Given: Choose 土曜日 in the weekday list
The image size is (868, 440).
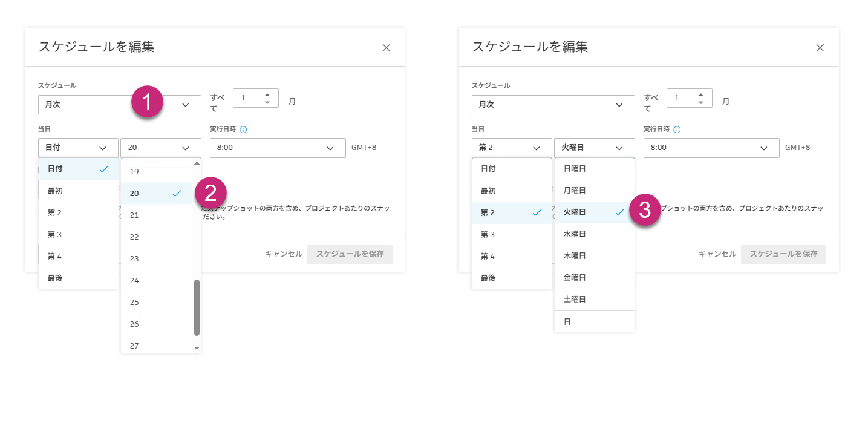Looking at the screenshot, I should (x=575, y=299).
